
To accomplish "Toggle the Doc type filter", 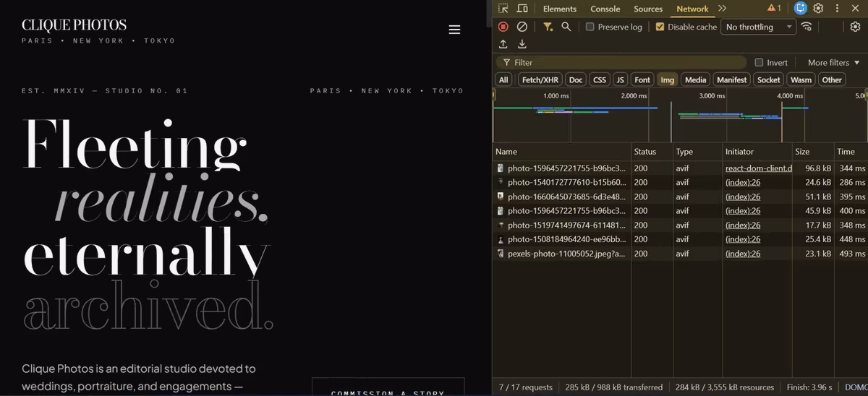I will point(576,79).
